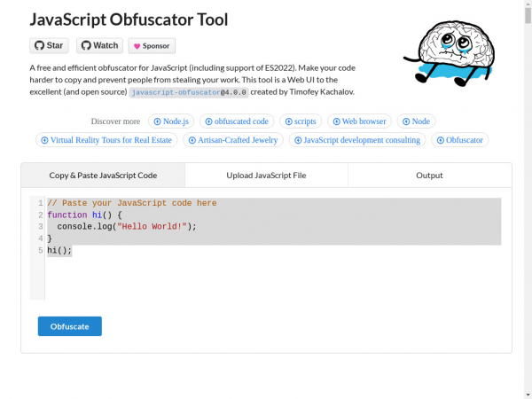Open the Sponsor button with heart
This screenshot has height=399, width=532.
pos(152,46)
